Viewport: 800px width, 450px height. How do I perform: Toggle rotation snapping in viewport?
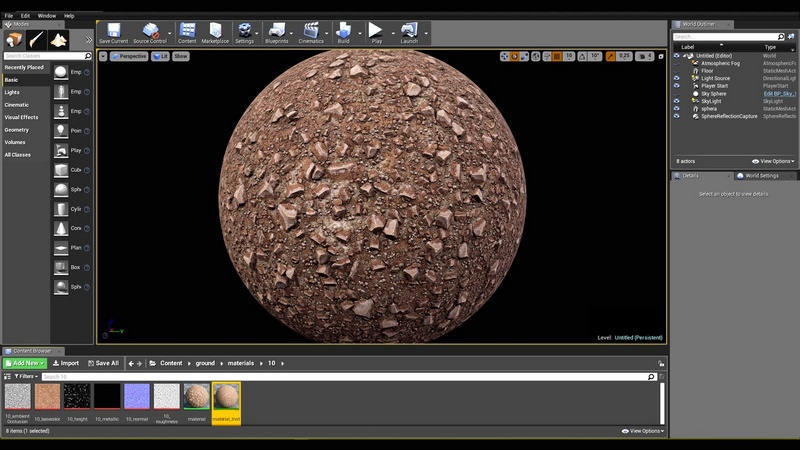coord(583,57)
